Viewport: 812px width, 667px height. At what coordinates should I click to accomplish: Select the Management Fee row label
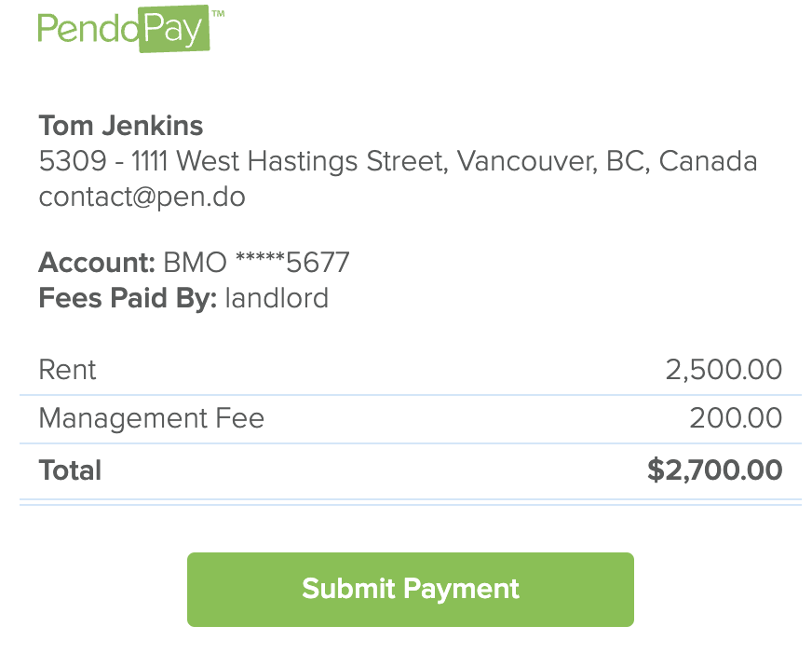coord(151,418)
